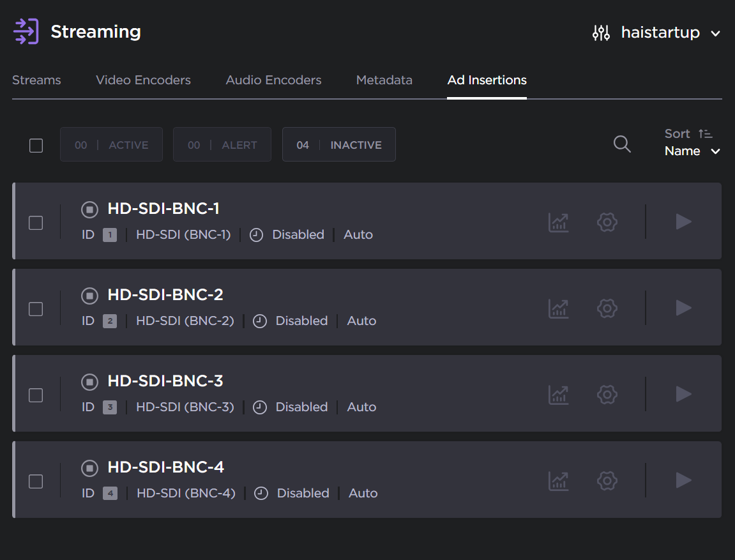The image size is (735, 560).
Task: Open settings for HD-SDI-BNC-1
Action: 607,222
